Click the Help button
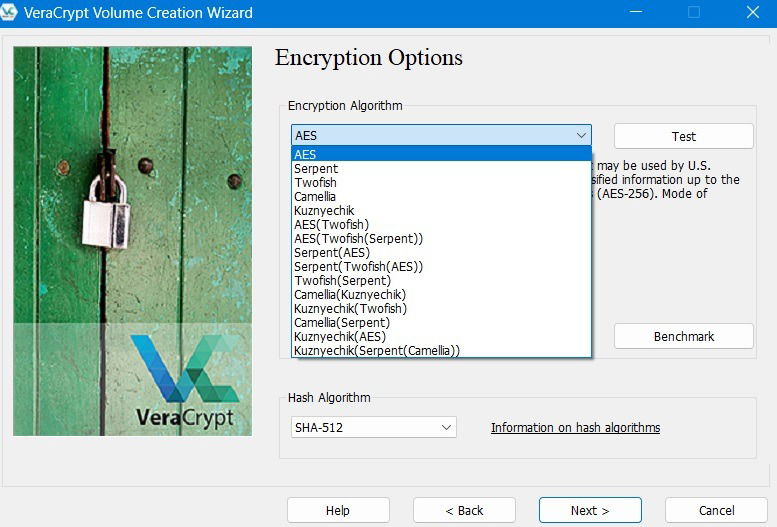This screenshot has width=777, height=527. [x=338, y=510]
